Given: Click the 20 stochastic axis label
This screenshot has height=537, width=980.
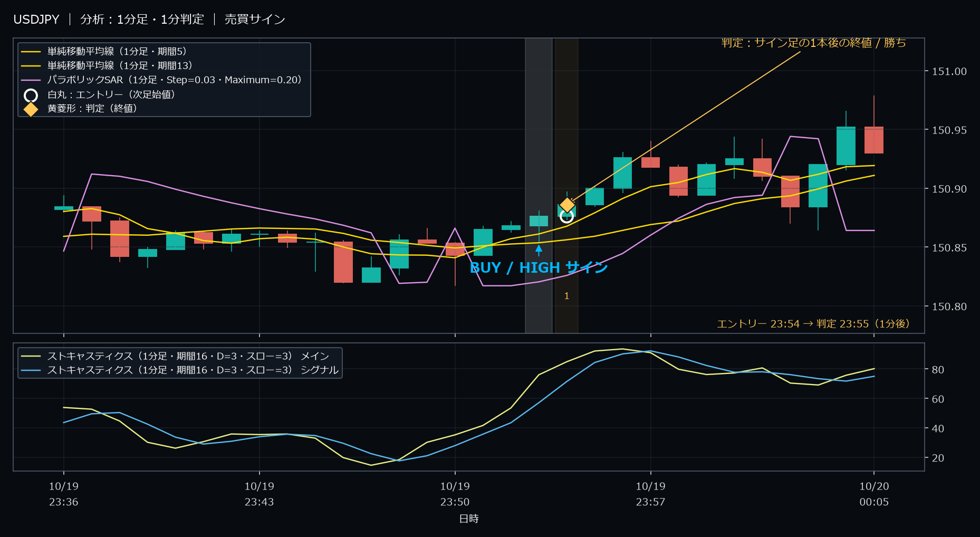Looking at the screenshot, I should [938, 458].
